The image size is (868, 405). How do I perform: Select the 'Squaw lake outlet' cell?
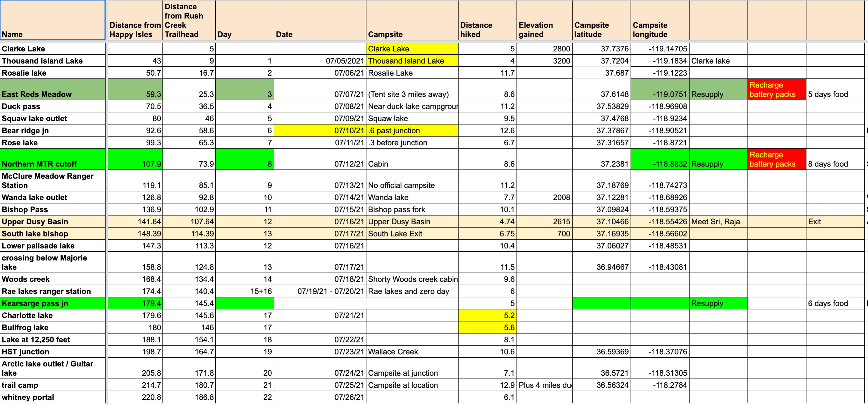click(53, 118)
